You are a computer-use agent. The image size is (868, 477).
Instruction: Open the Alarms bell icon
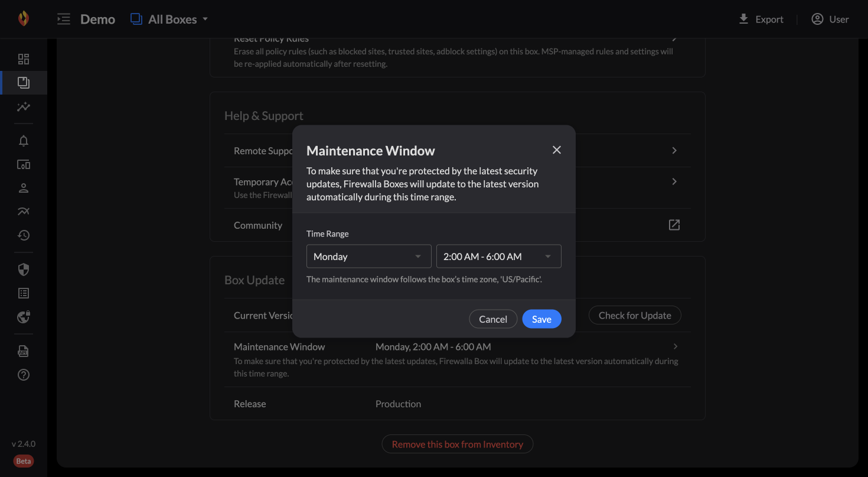click(x=24, y=141)
